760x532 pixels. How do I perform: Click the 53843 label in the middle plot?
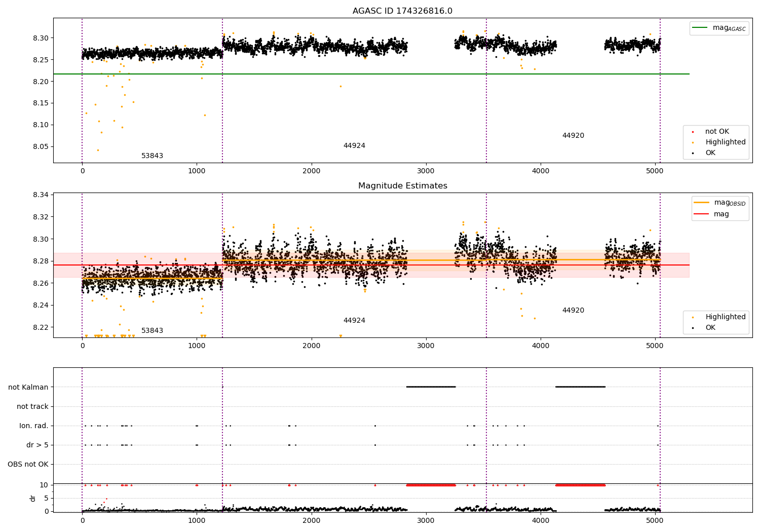[x=152, y=331]
